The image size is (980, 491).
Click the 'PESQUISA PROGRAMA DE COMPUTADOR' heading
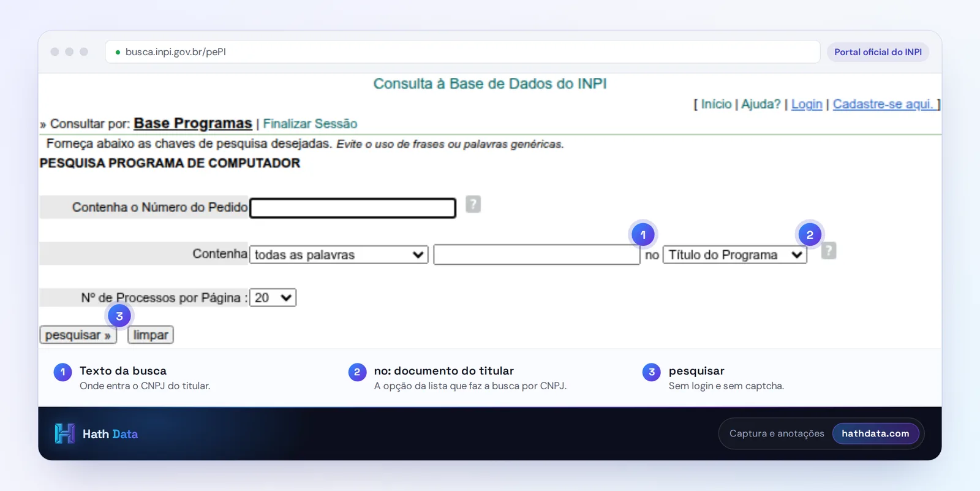tap(170, 163)
